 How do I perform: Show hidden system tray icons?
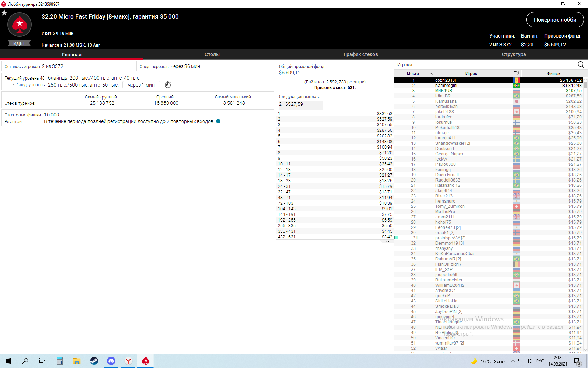tap(512, 361)
